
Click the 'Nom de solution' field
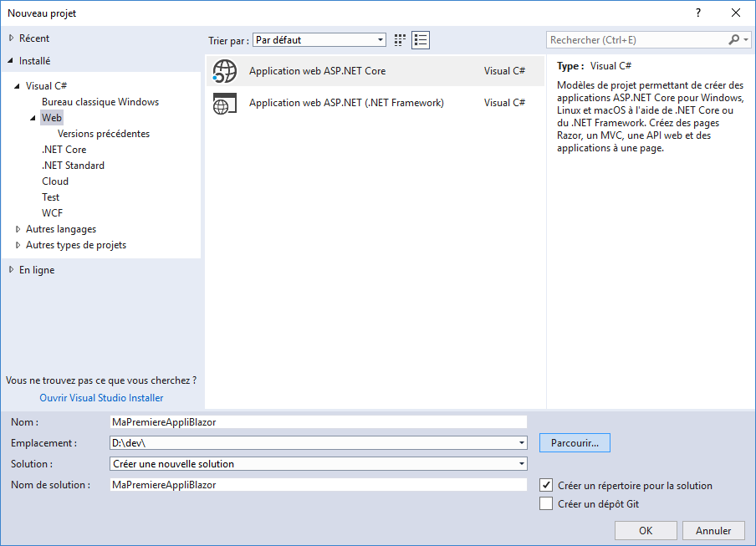click(x=319, y=485)
